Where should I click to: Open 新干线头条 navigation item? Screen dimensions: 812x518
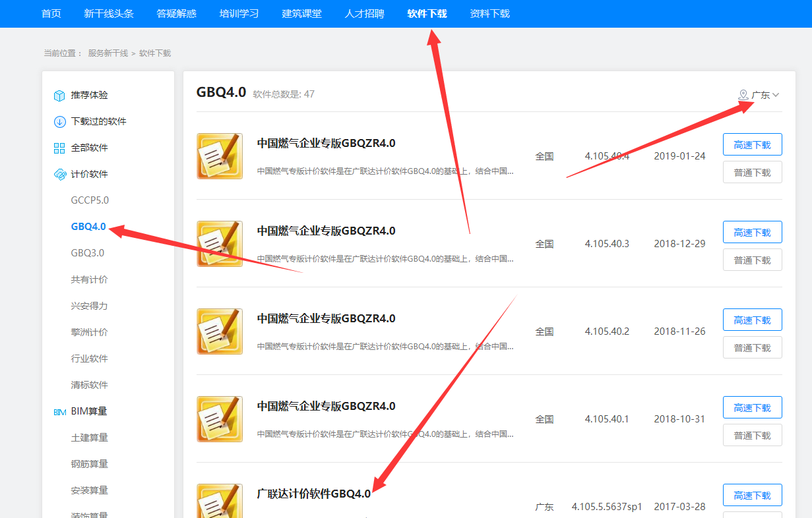click(109, 14)
